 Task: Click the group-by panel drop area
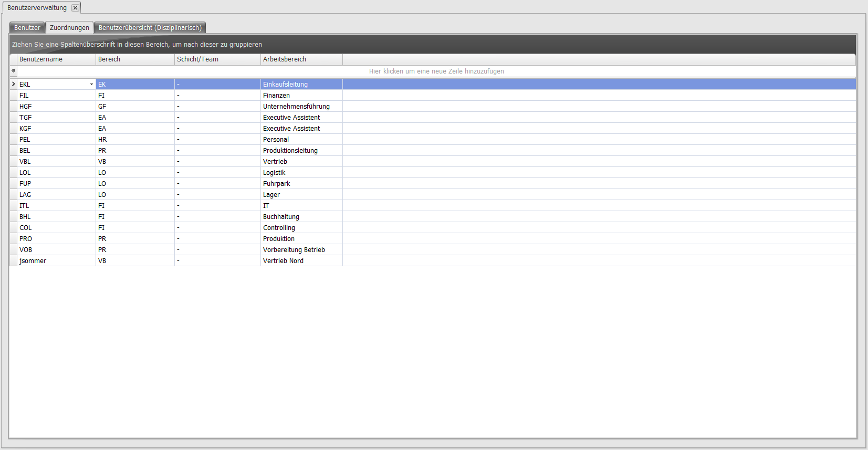[x=433, y=45]
